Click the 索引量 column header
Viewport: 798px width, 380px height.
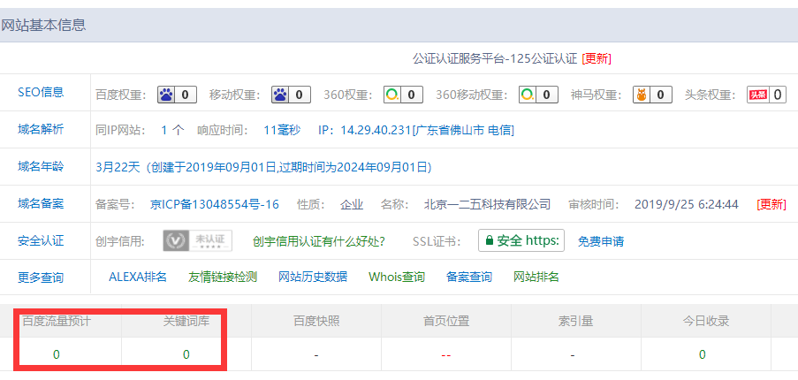click(x=576, y=321)
